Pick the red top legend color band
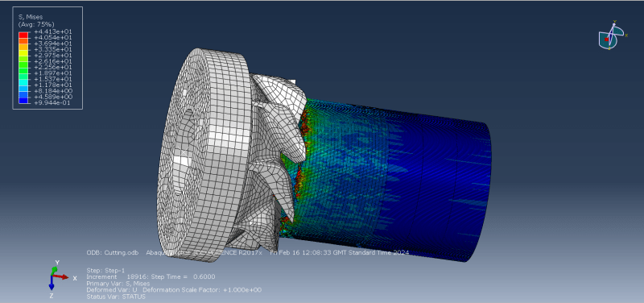 pyautogui.click(x=23, y=35)
